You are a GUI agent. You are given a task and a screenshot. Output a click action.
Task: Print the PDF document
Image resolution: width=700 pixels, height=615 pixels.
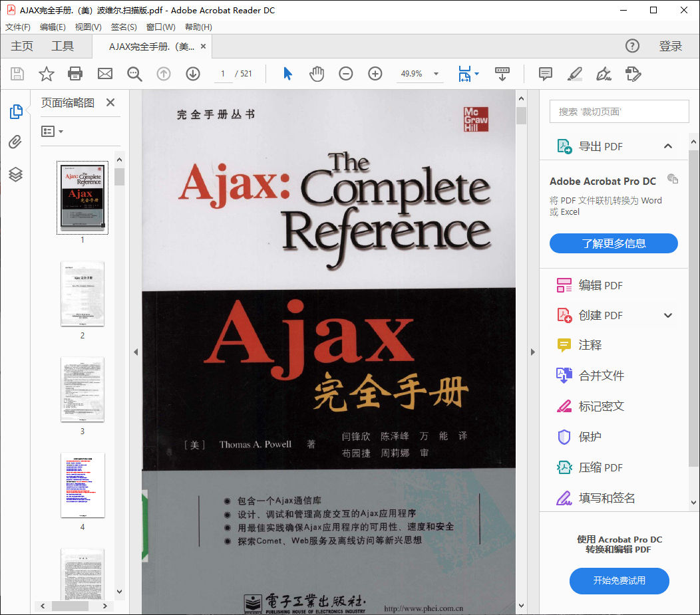point(75,74)
